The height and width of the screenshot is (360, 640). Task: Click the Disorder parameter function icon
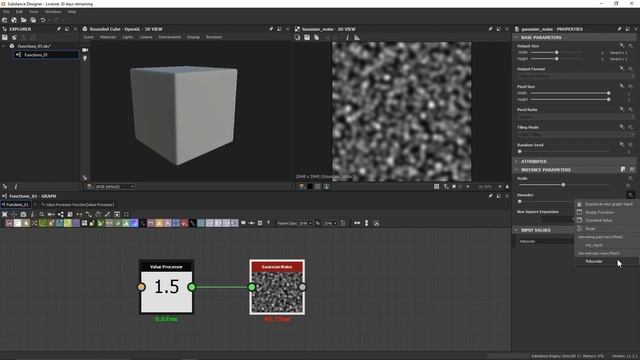(630, 195)
